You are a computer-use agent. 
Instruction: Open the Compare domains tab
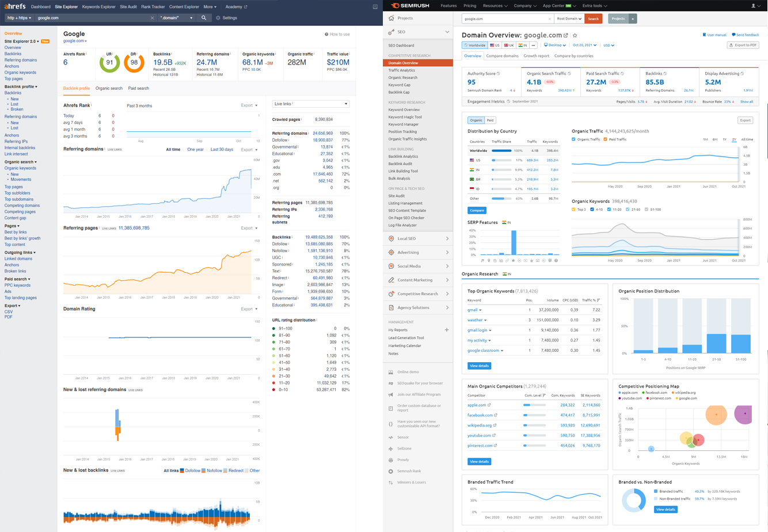[502, 56]
